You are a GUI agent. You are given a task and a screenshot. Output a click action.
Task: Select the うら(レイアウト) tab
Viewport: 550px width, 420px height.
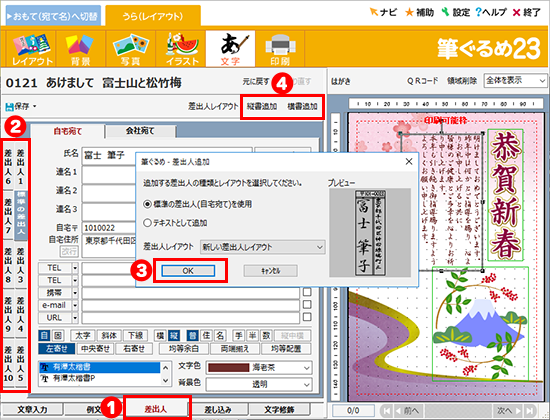(153, 16)
